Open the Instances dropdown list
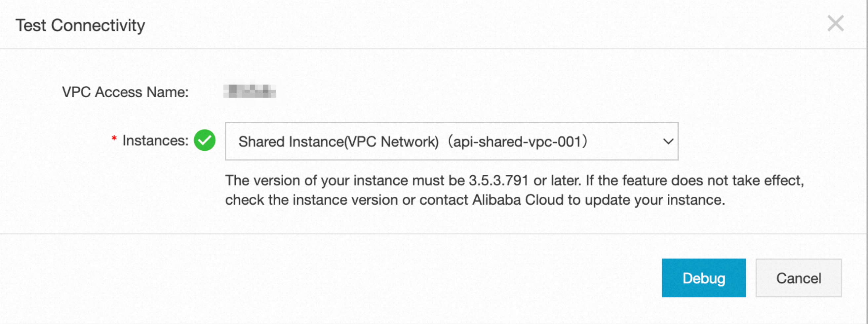This screenshot has width=868, height=324. pyautogui.click(x=451, y=141)
